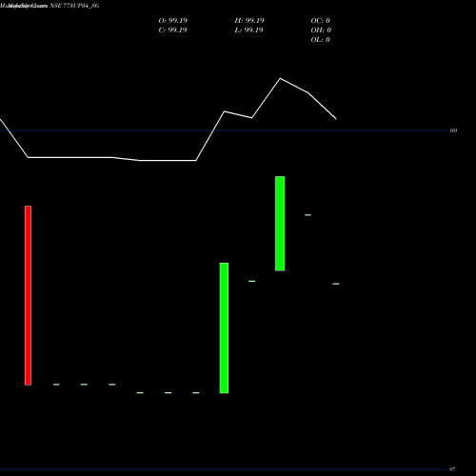Click the OC: 0 reading
This screenshot has width=476, height=476.
(321, 21)
